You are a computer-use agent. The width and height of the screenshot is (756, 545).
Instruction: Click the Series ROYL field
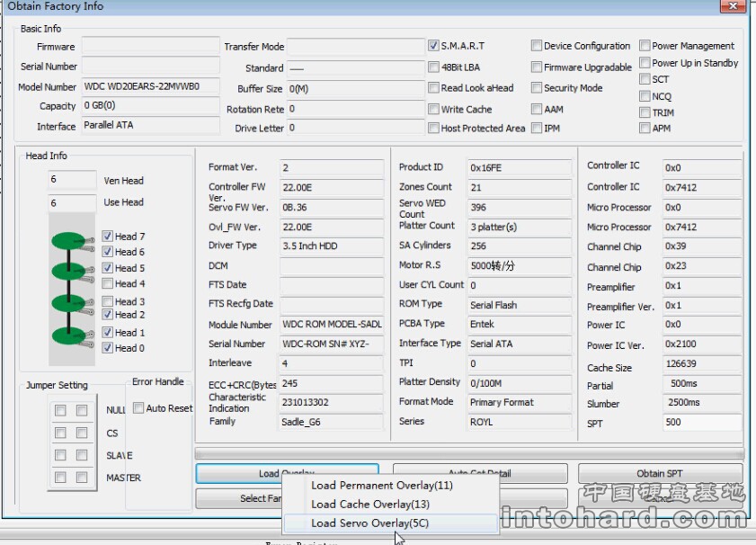point(520,422)
